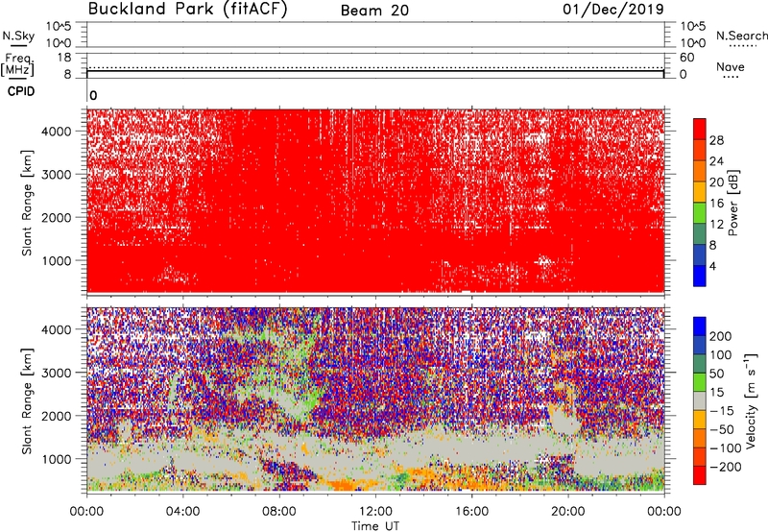The image size is (768, 532).
Task: Click the '16' value on power colorbar
Action: (716, 204)
